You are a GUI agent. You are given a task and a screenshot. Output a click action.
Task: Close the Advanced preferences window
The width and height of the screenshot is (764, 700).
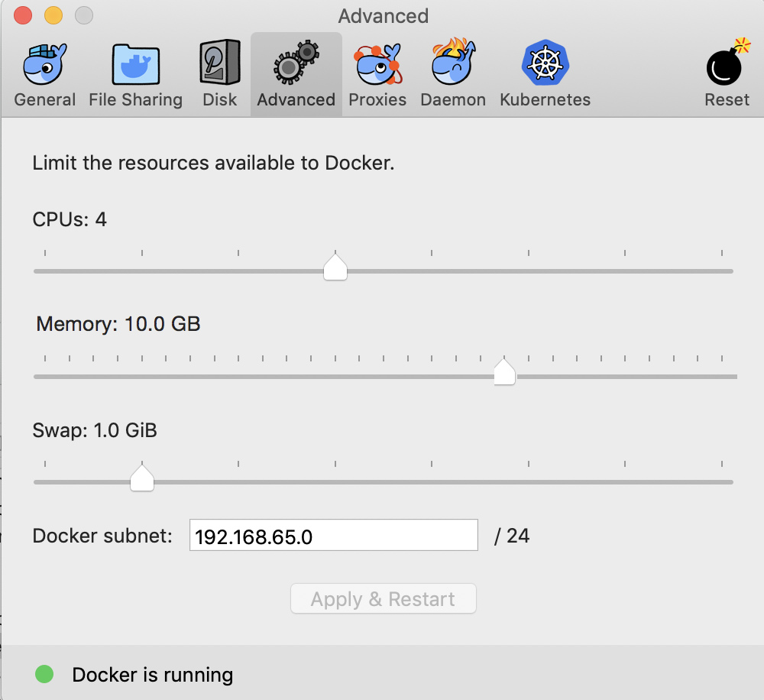click(22, 14)
